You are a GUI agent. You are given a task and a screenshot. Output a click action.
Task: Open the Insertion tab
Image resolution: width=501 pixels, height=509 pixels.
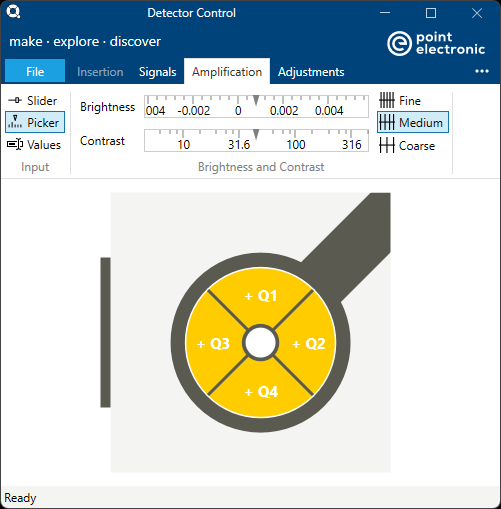(100, 72)
